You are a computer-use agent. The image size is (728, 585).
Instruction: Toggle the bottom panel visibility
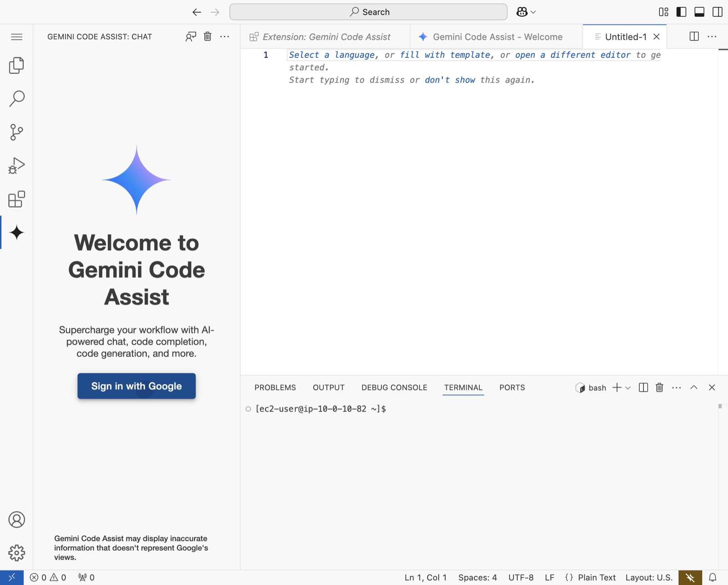(x=699, y=12)
